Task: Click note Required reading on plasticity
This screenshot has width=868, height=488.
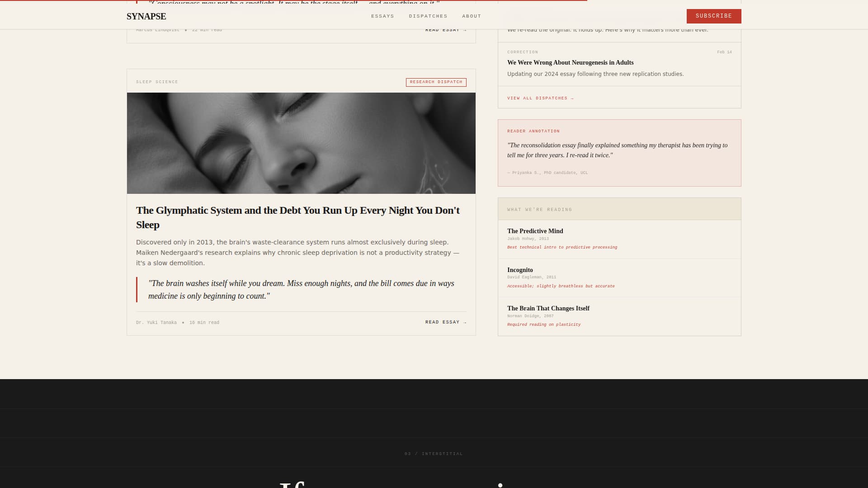Action: (544, 324)
